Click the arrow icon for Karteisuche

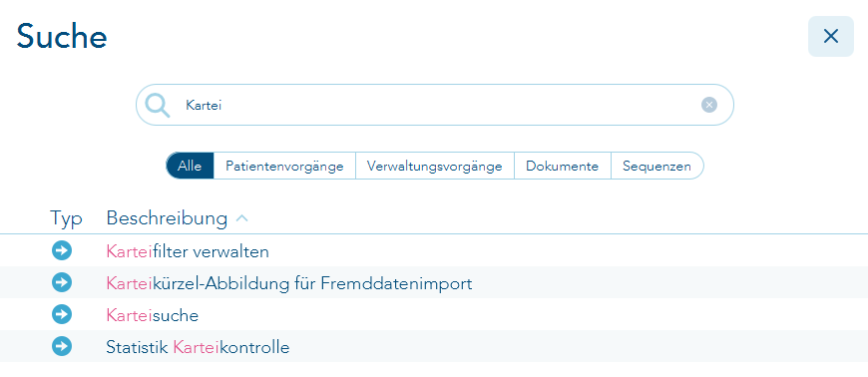pyautogui.click(x=62, y=314)
